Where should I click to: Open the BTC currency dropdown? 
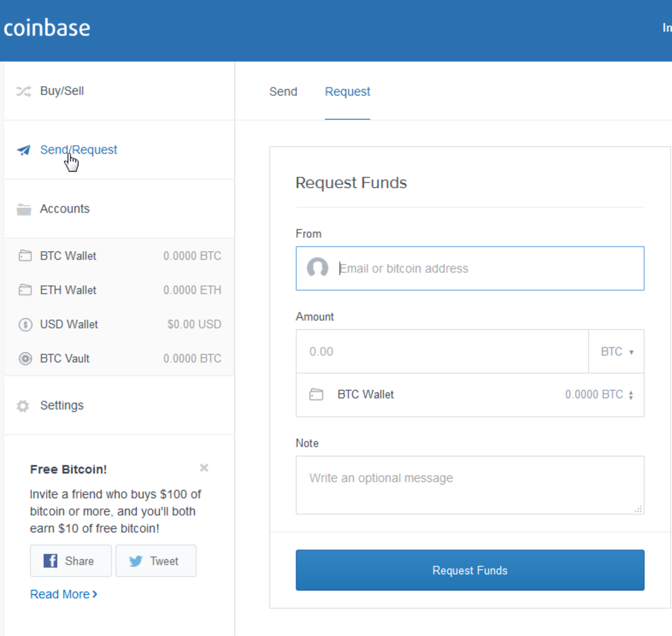(617, 352)
